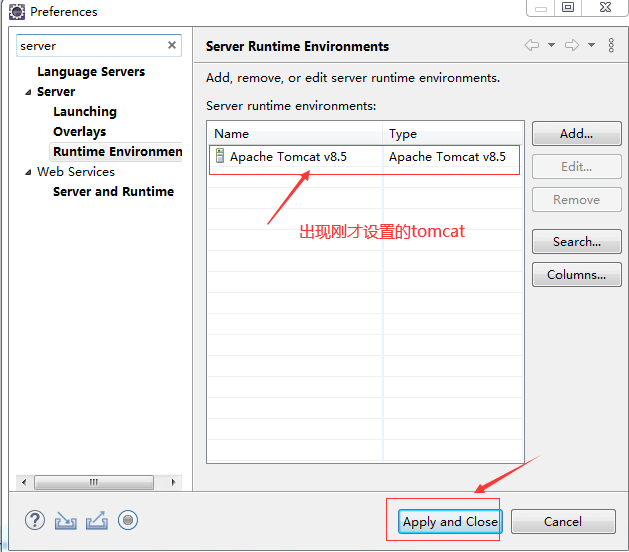This screenshot has height=552, width=629.
Task: Select Apache Tomcat v8.5 name cell
Action: click(x=288, y=156)
